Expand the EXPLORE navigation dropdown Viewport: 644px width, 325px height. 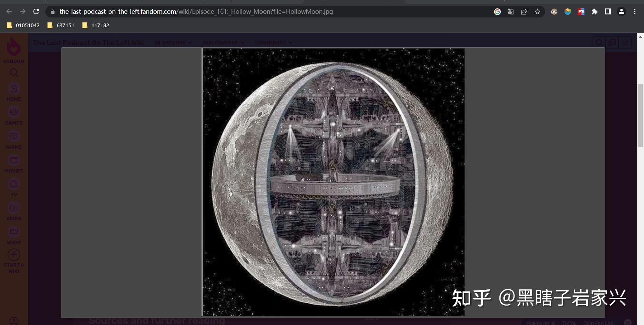coord(173,43)
